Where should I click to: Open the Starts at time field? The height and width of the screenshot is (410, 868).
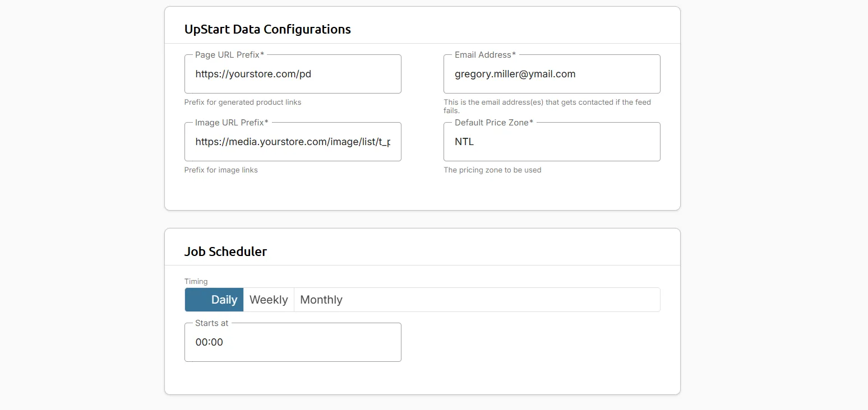[x=293, y=342]
